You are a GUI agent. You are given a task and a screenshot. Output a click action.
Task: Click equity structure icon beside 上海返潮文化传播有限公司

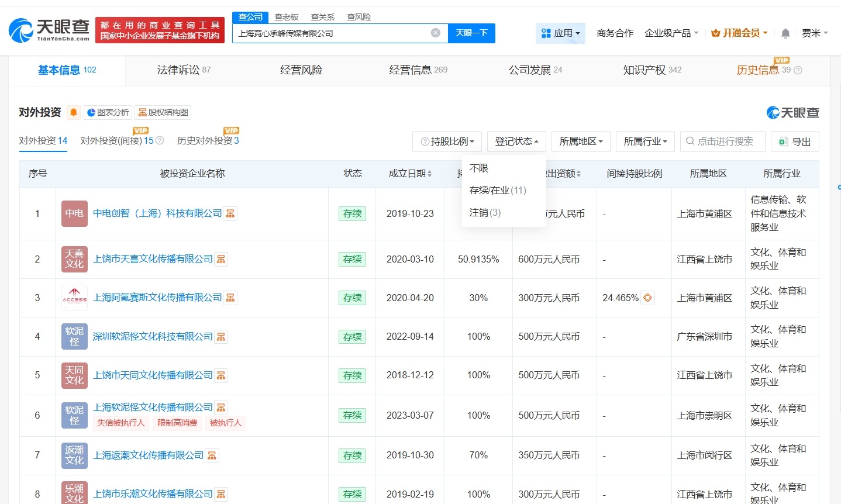coord(212,455)
